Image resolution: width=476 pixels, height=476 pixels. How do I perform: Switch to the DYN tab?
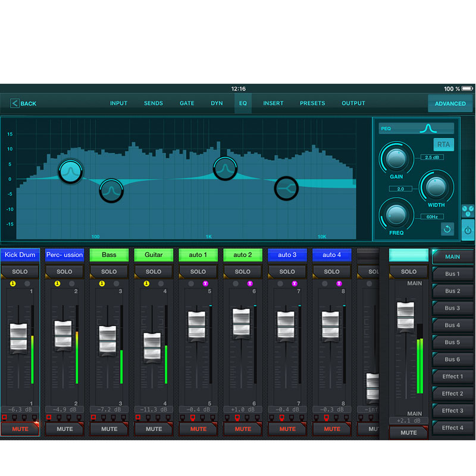point(217,104)
